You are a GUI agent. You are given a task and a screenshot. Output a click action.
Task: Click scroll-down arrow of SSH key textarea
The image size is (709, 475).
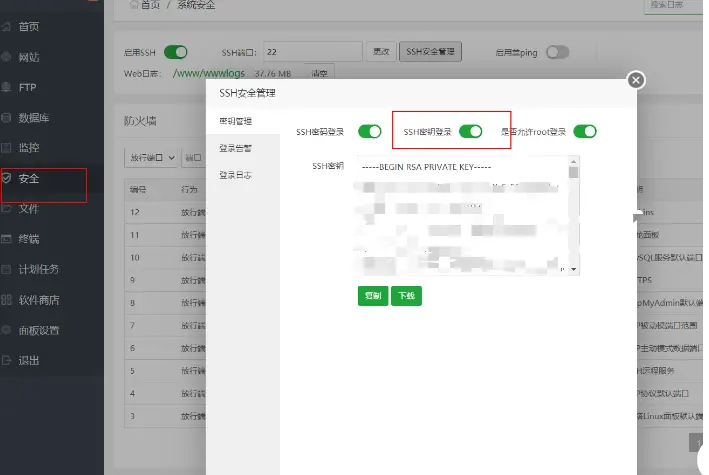pyautogui.click(x=573, y=269)
